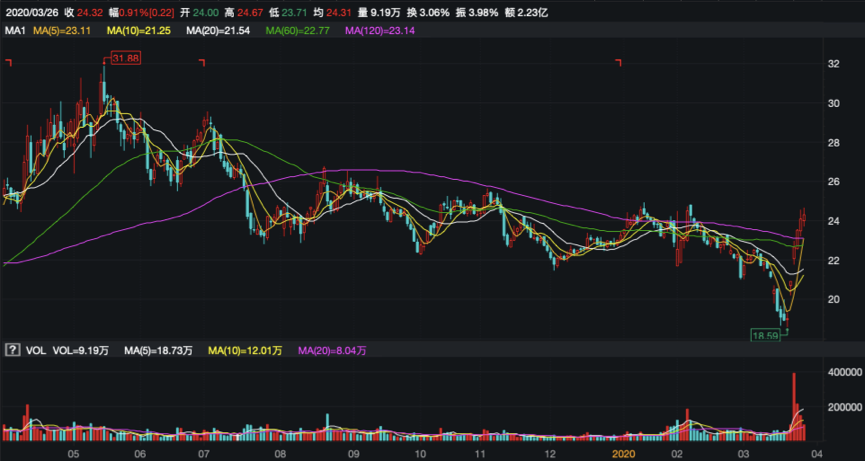Select the MA1 indicator label

point(15,32)
